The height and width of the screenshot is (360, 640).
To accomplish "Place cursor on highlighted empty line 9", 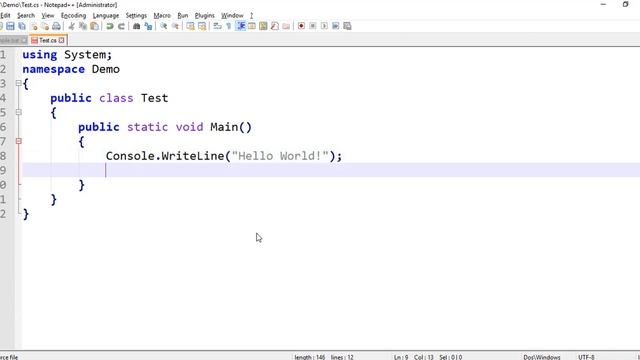I will coord(331,170).
